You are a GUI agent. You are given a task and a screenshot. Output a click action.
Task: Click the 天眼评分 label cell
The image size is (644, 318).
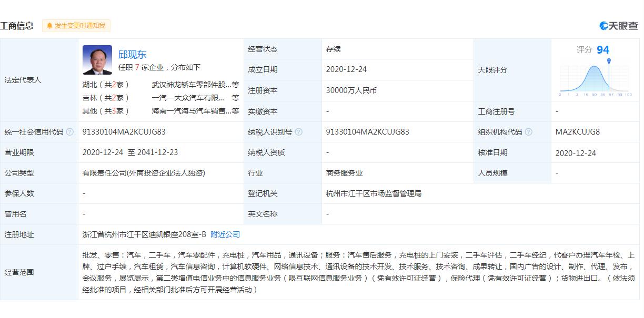512,69
